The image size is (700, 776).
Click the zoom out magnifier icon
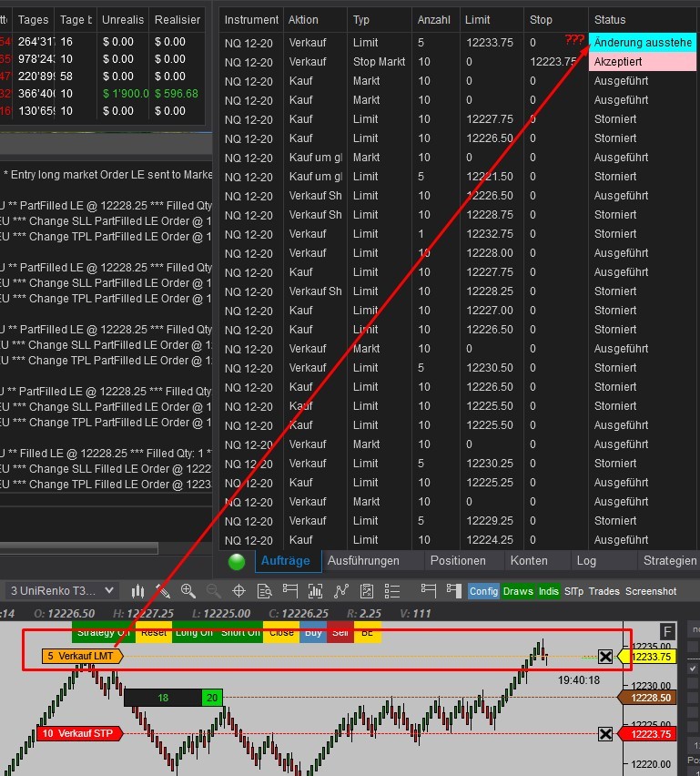pos(213,590)
